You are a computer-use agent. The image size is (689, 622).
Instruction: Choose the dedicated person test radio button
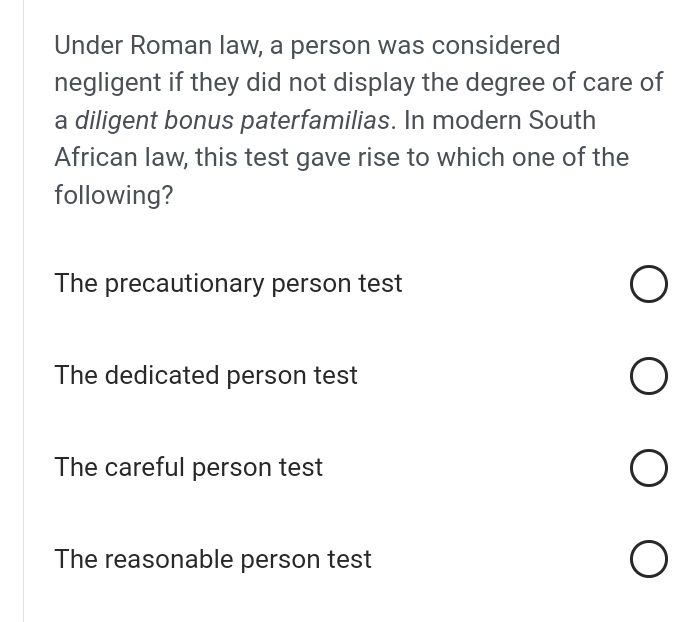[649, 377]
